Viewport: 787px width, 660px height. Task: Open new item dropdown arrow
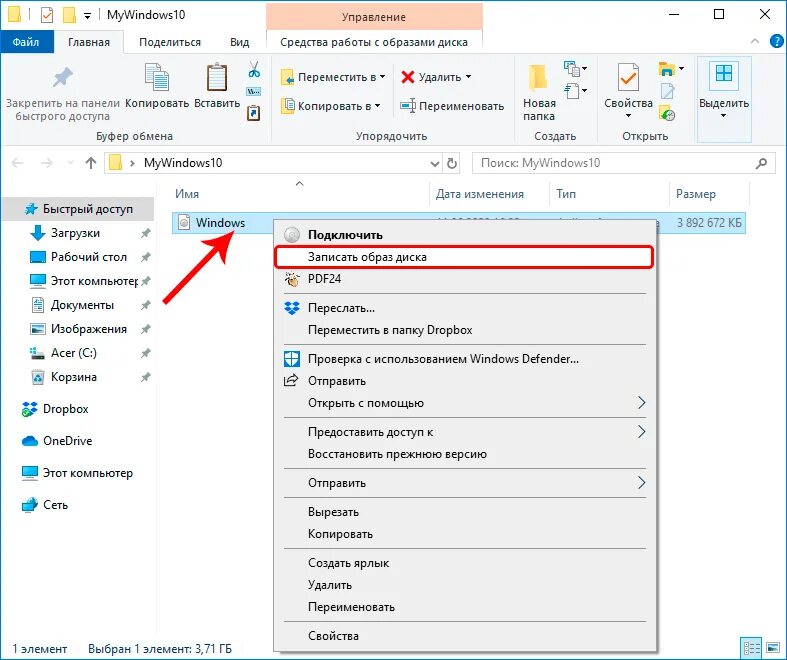point(584,68)
